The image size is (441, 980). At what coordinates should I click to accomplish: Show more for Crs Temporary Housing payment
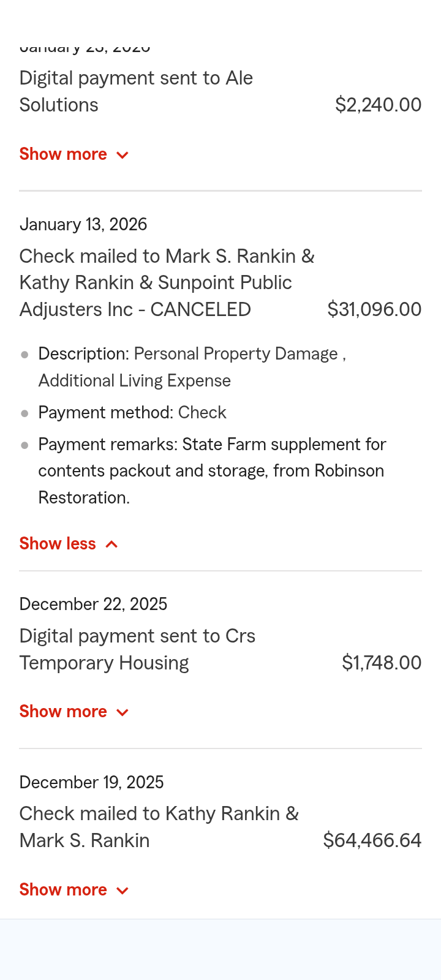[x=63, y=712]
